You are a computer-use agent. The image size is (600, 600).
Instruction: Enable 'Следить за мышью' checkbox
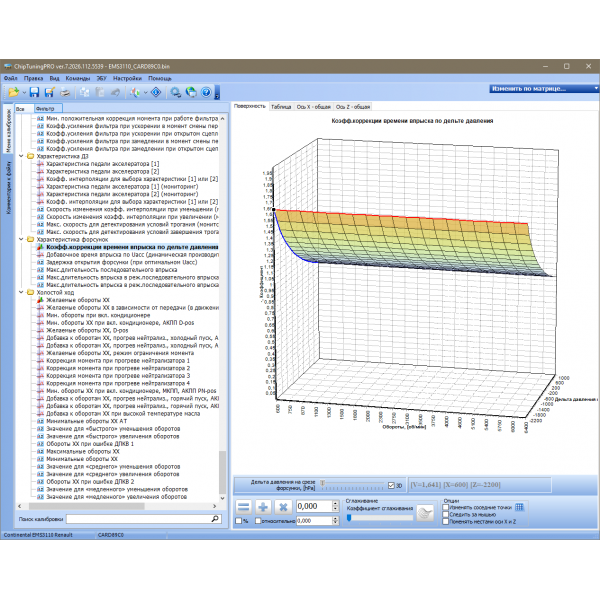click(x=446, y=514)
